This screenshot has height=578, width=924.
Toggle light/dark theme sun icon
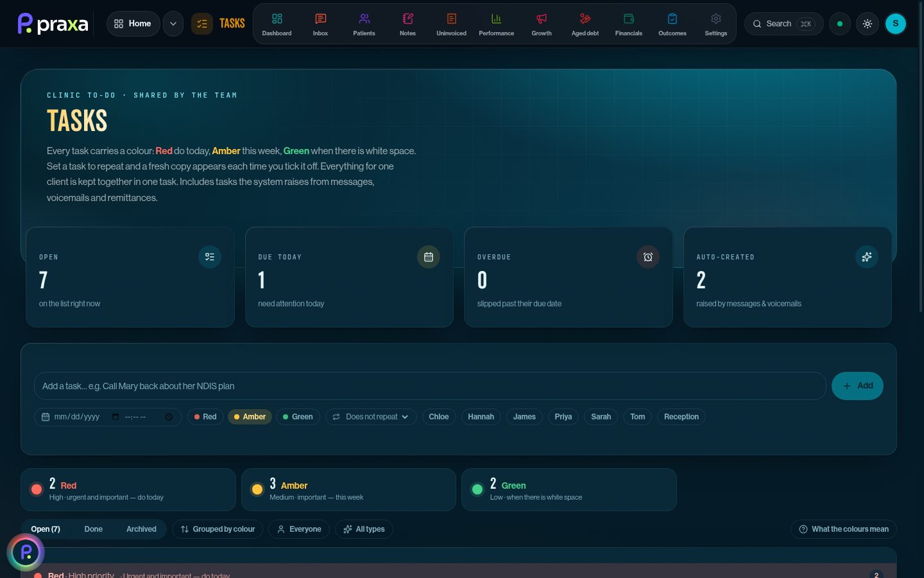[868, 24]
